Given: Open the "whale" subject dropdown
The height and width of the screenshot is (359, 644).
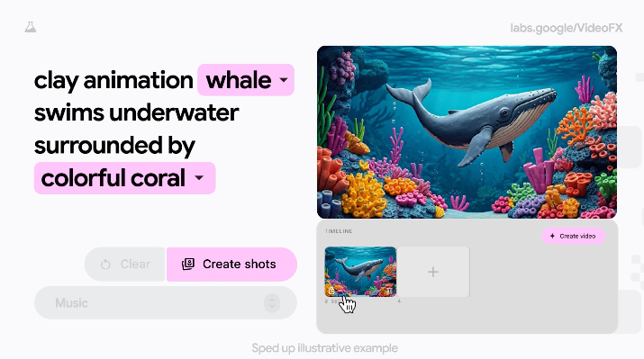Looking at the screenshot, I should (x=246, y=80).
